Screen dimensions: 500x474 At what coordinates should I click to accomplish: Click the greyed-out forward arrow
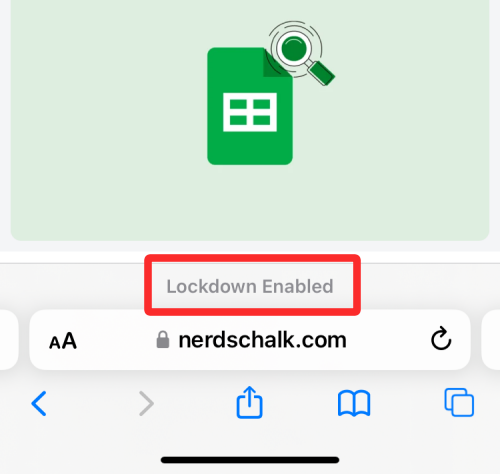[x=146, y=403]
